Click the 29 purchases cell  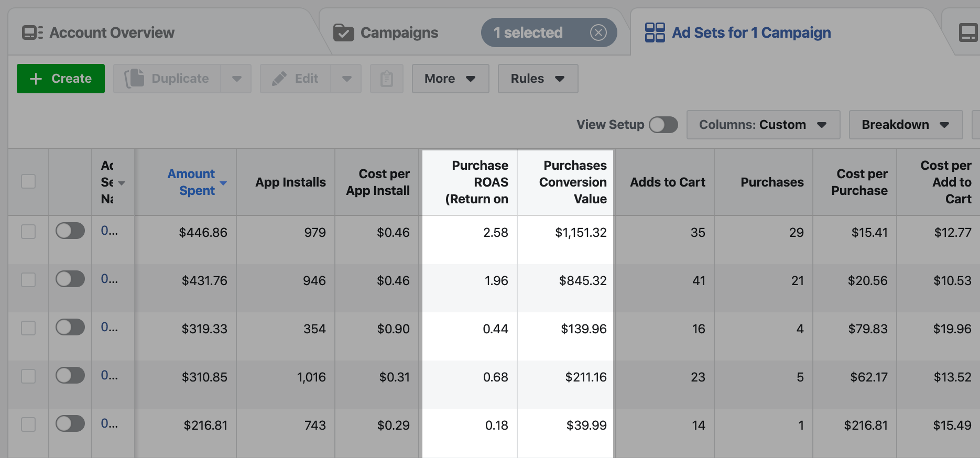click(797, 233)
